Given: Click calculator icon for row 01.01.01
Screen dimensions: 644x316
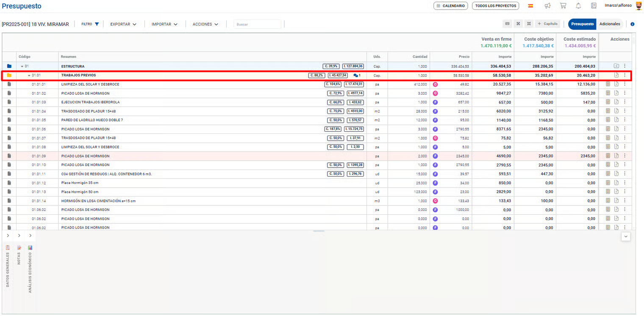Looking at the screenshot, I should pyautogui.click(x=608, y=84).
